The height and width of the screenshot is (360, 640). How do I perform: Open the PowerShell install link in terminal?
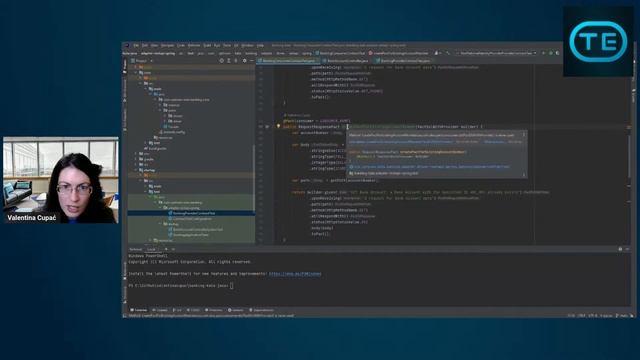click(x=295, y=274)
